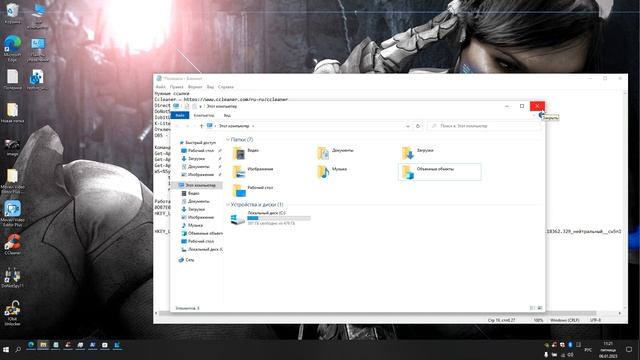The image size is (640, 360).
Task: Open address bar history dropdown
Action: (x=408, y=126)
